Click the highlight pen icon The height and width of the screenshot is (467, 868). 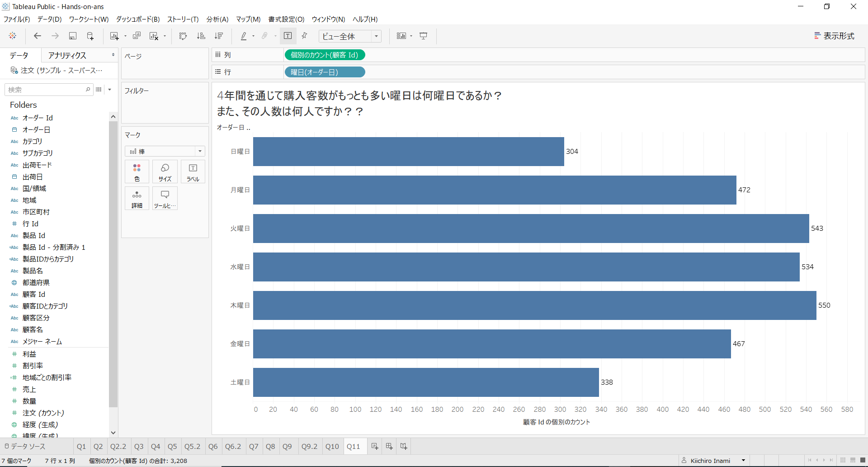pos(244,36)
